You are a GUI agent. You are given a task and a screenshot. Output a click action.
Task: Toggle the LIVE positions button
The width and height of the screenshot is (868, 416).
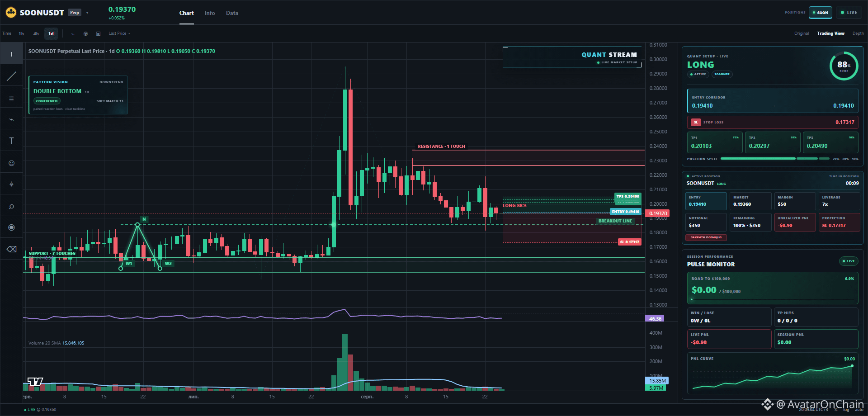tap(849, 13)
